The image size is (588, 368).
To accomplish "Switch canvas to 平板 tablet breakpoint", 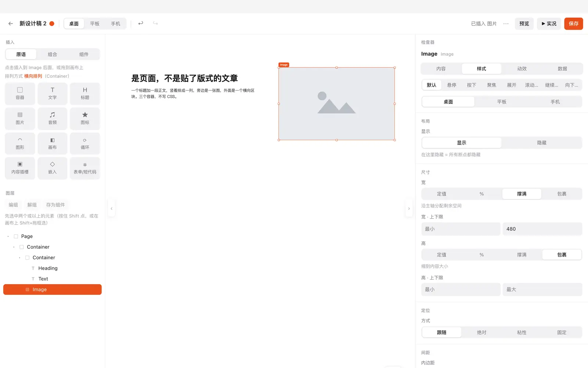I will 95,24.
